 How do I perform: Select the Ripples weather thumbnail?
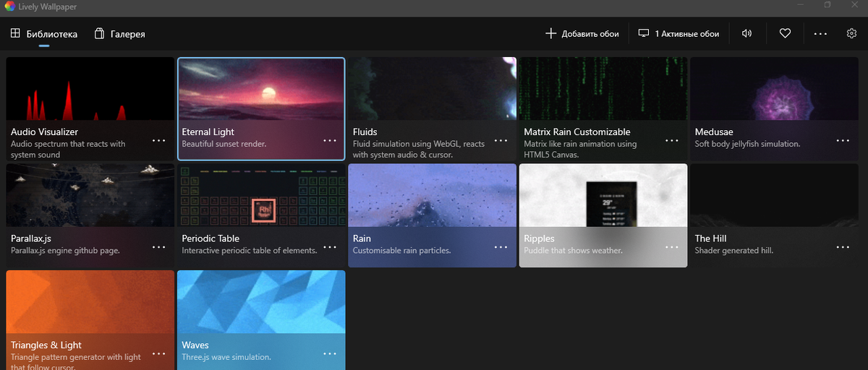click(603, 195)
